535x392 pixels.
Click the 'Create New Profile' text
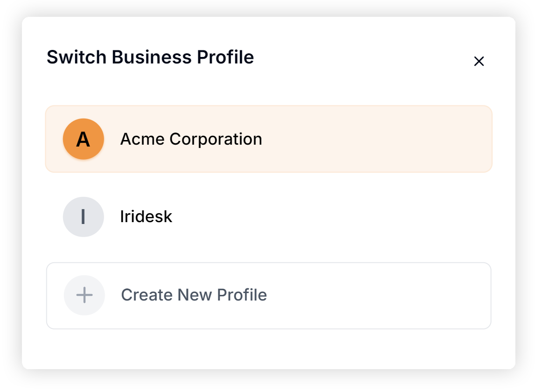pyautogui.click(x=194, y=295)
